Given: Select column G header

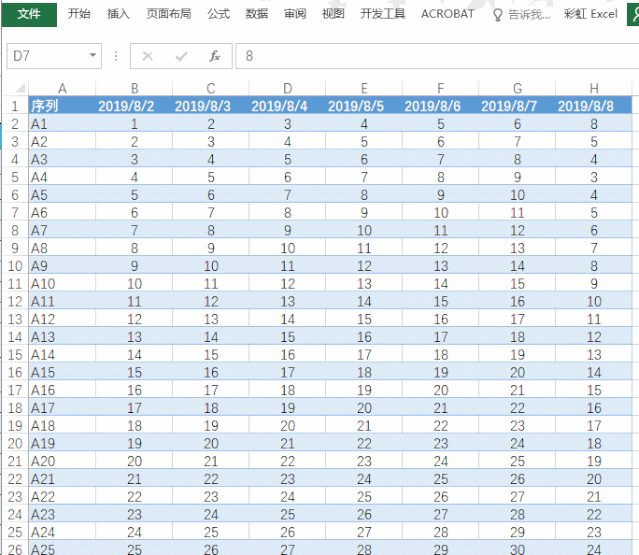Looking at the screenshot, I should tap(517, 88).
